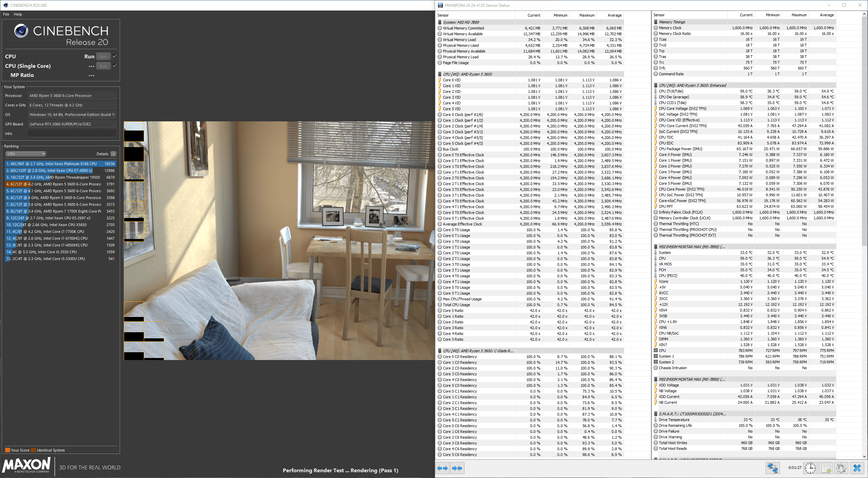
Task: Reset HWiNFO sensor clock timer icon
Action: click(810, 468)
